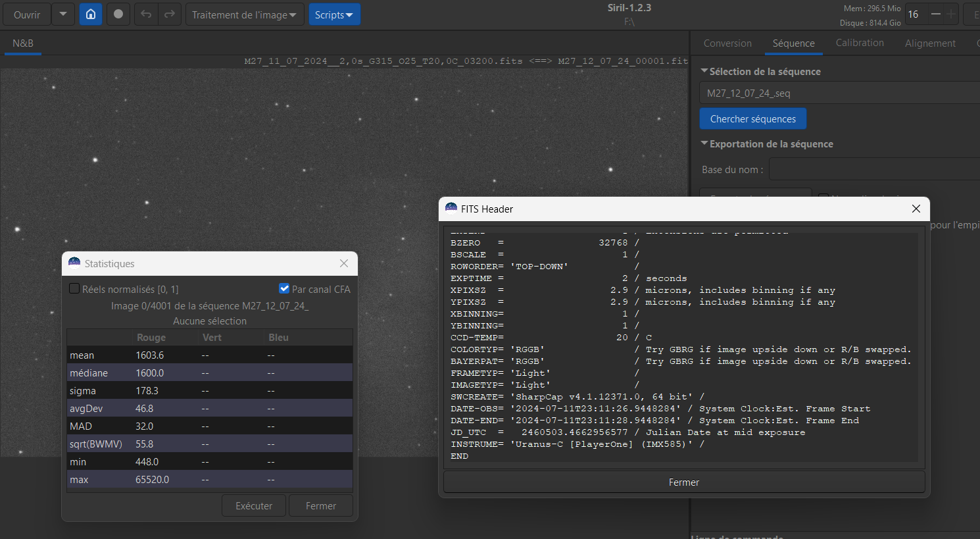Click Fermer in the FITS Header dialog
Image resolution: width=980 pixels, height=539 pixels.
point(684,482)
